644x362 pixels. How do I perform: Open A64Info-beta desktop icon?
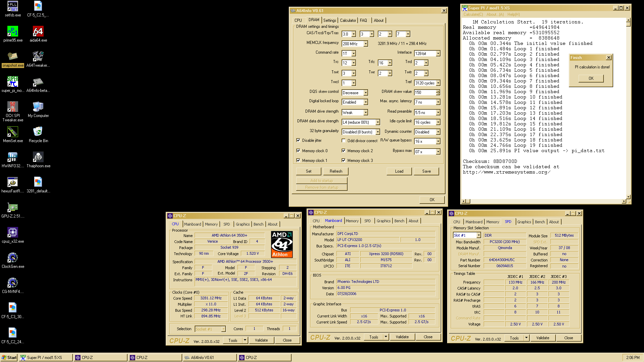[38, 84]
